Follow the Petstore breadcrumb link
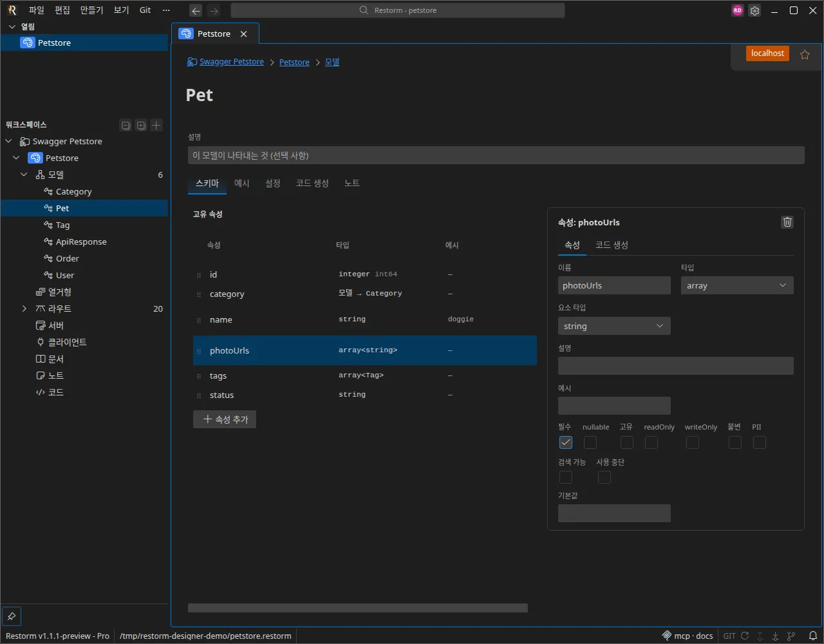This screenshot has width=824, height=644. [x=294, y=62]
